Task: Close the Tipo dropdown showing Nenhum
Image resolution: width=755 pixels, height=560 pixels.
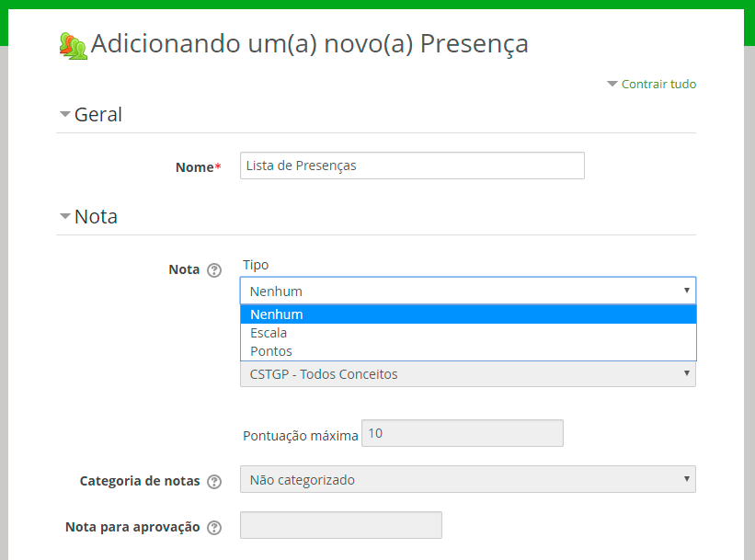Action: [x=467, y=291]
